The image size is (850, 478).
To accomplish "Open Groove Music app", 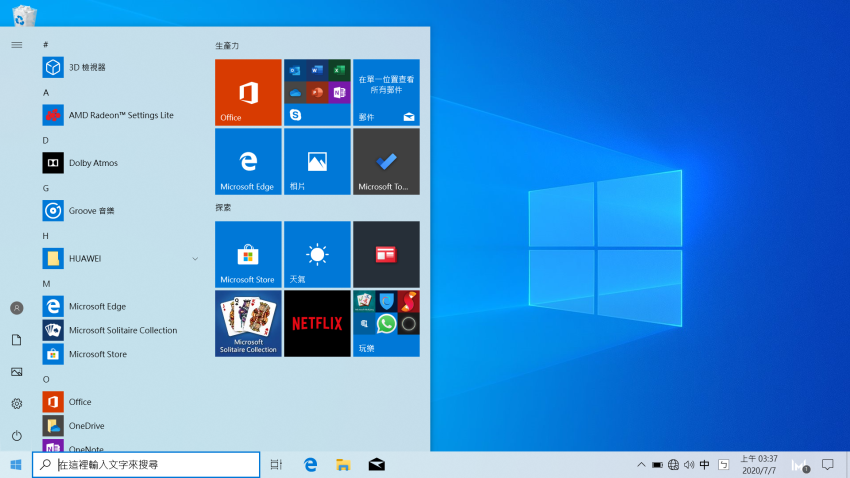I will [120, 210].
